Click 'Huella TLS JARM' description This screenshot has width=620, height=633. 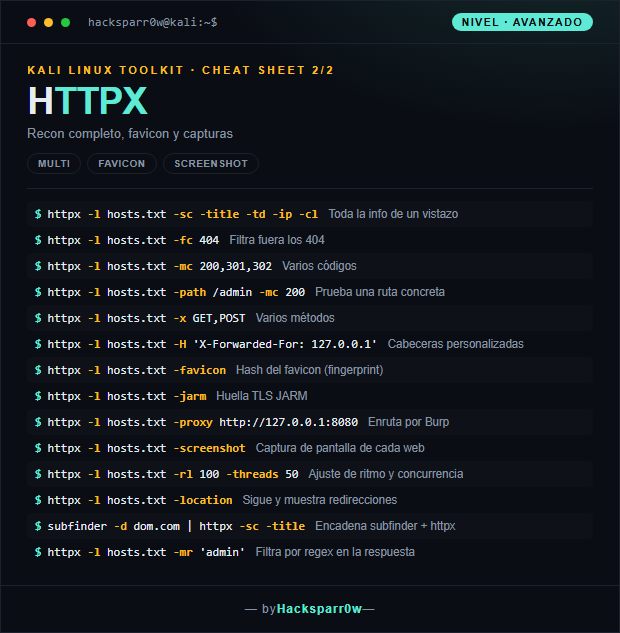[x=262, y=396]
